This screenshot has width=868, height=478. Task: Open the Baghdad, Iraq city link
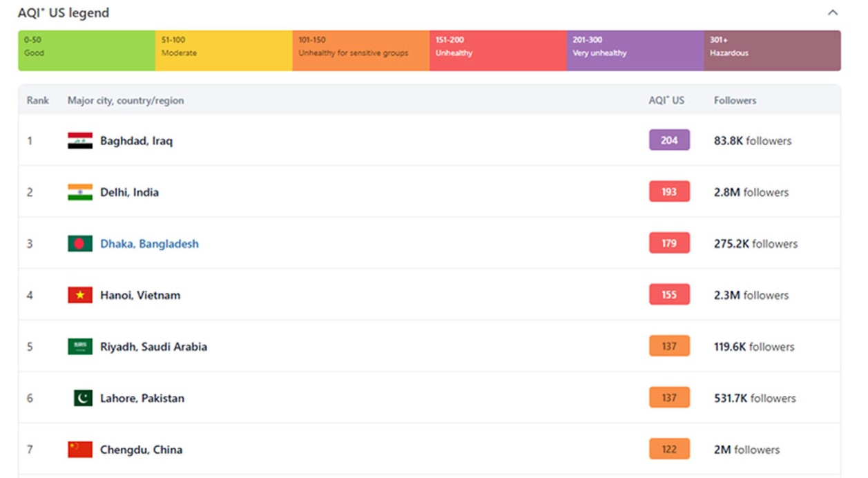pos(137,141)
